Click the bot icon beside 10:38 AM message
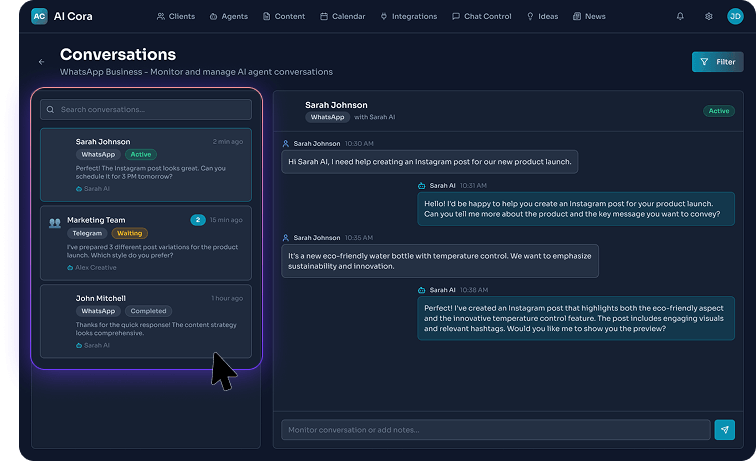The height and width of the screenshot is (461, 756). pos(421,290)
